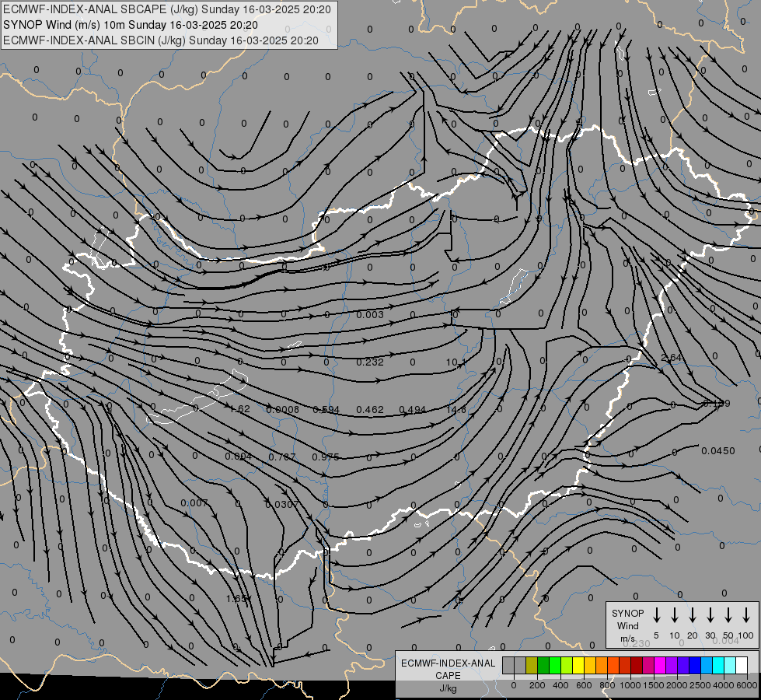This screenshot has width=761, height=700.
Task: Click the 'SYNOP Wind m/s' legend label
Action: (x=627, y=625)
